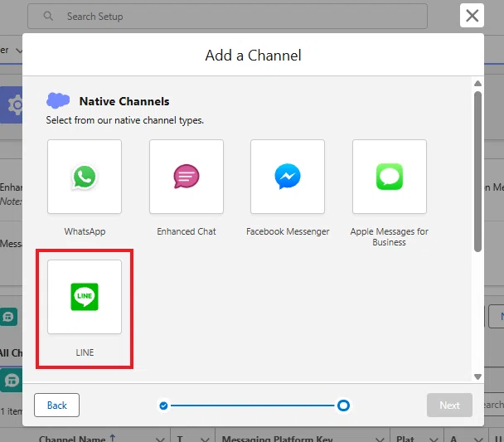Click the Salesforce cloud icon by Native Channels
The width and height of the screenshot is (504, 442).
[58, 100]
